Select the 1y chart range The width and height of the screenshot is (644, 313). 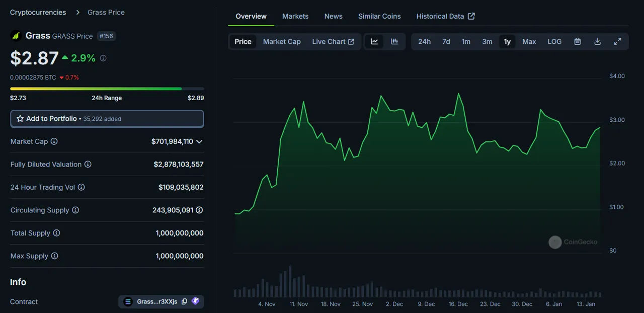pyautogui.click(x=507, y=42)
